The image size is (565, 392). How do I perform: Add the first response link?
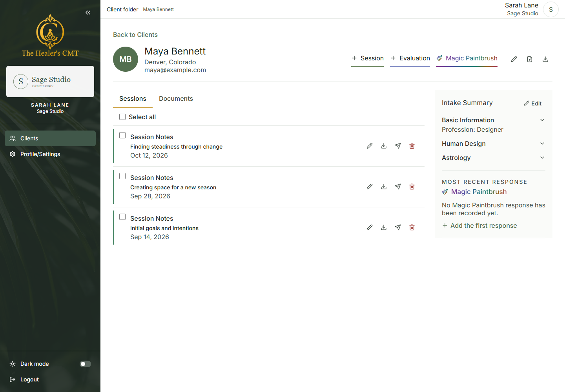479,225
